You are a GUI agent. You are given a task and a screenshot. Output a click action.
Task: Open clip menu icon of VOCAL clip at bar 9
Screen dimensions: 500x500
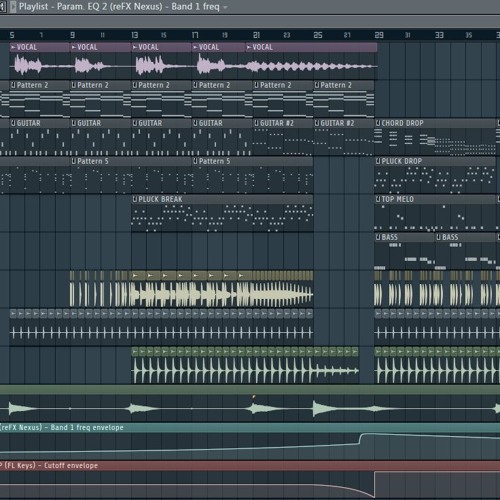[74, 47]
